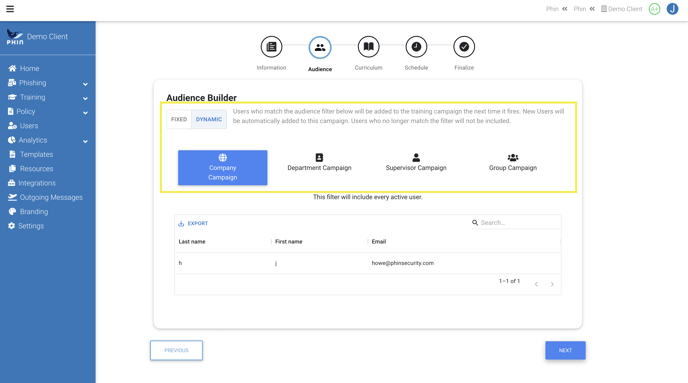Expand the Analytics submenu
The width and height of the screenshot is (688, 383).
click(85, 141)
